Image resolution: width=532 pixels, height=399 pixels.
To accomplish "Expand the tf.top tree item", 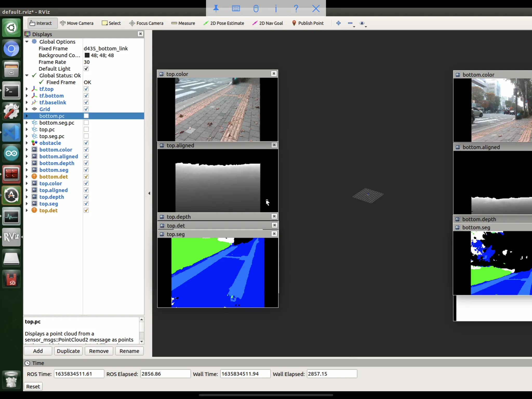I will click(x=27, y=89).
